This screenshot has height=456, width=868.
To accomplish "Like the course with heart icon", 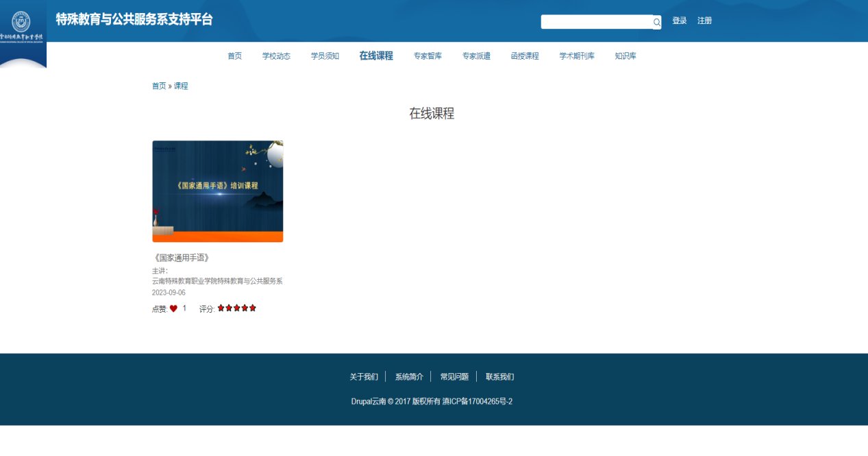I will [173, 309].
